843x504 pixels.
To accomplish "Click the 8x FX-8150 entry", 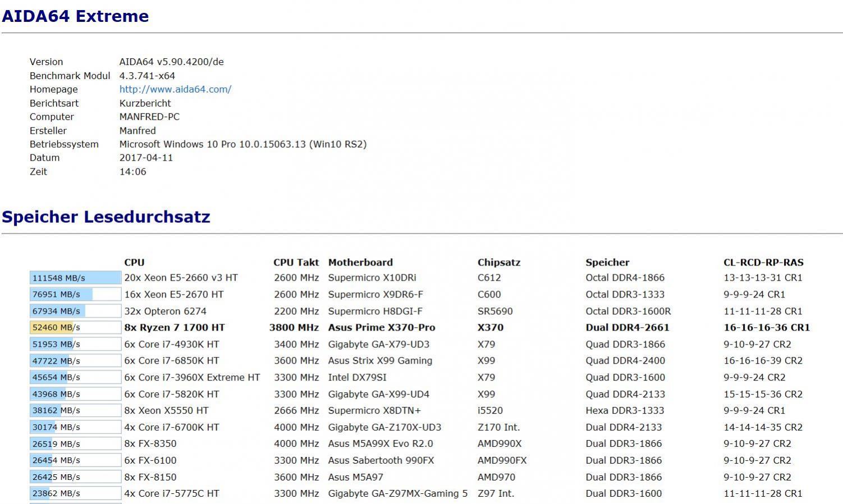I will pyautogui.click(x=150, y=477).
